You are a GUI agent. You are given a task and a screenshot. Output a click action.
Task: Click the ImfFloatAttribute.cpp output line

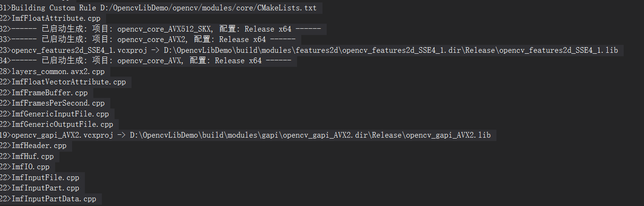[51, 18]
